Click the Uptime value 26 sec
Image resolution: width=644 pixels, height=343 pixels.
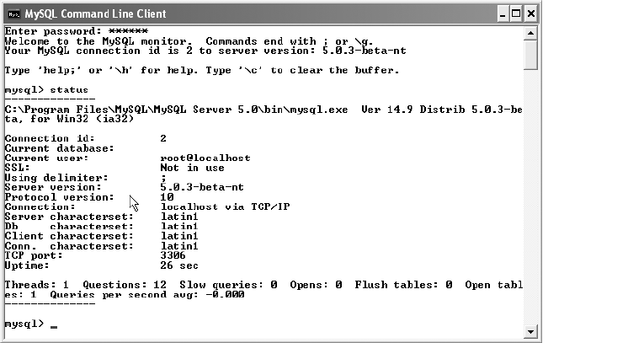[179, 265]
